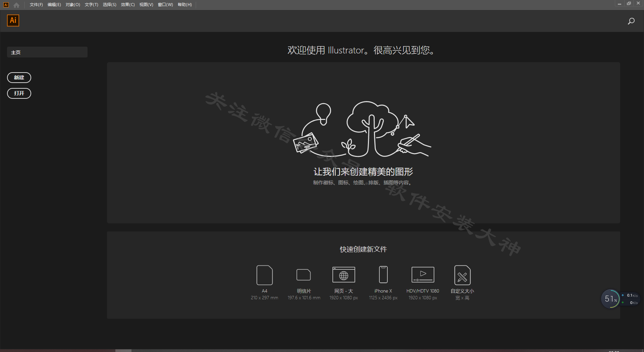Screen dimensions: 644x352
Task: Click the 让我们来创建精美的图形 heading
Action: click(363, 172)
